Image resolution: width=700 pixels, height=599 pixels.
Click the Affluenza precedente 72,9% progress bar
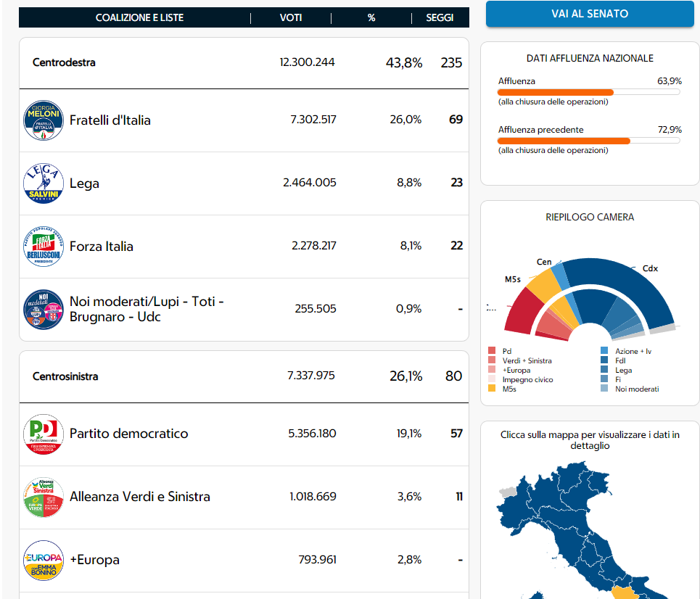coord(589,141)
